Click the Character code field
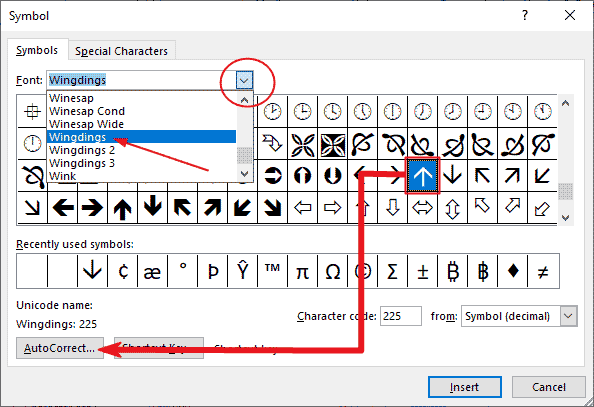Viewport: 594px width, 407px height. 400,316
